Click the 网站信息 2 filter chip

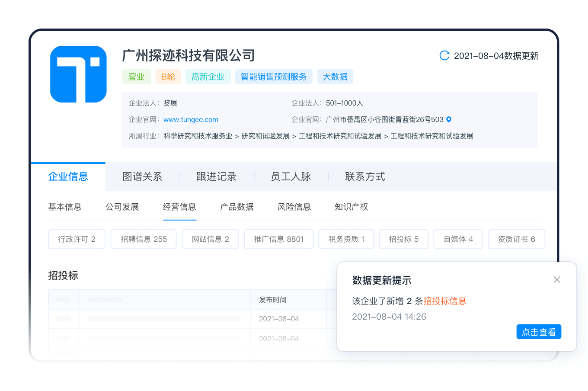(x=211, y=239)
